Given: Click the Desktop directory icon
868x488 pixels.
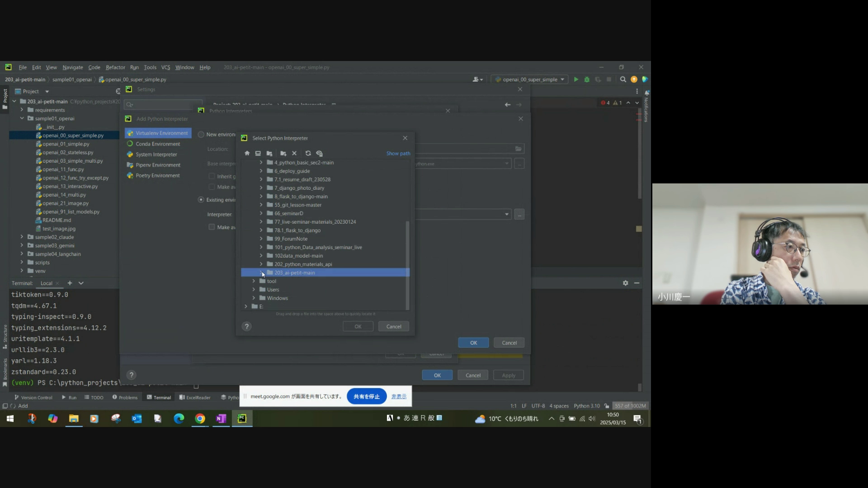Looking at the screenshot, I should (x=258, y=154).
